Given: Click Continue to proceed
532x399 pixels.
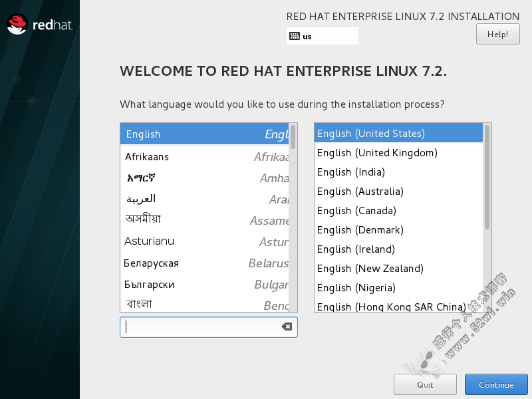Looking at the screenshot, I should point(496,384).
